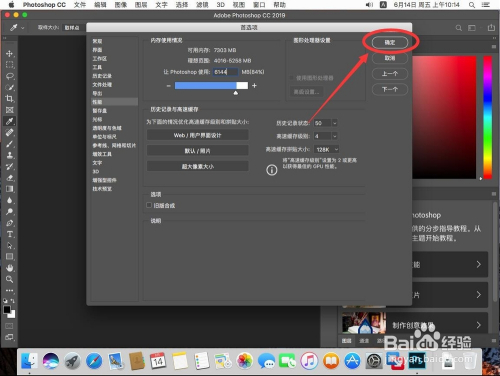Select 暂存盘 in preferences sidebar
Screen dimensions: 500x376
click(100, 111)
